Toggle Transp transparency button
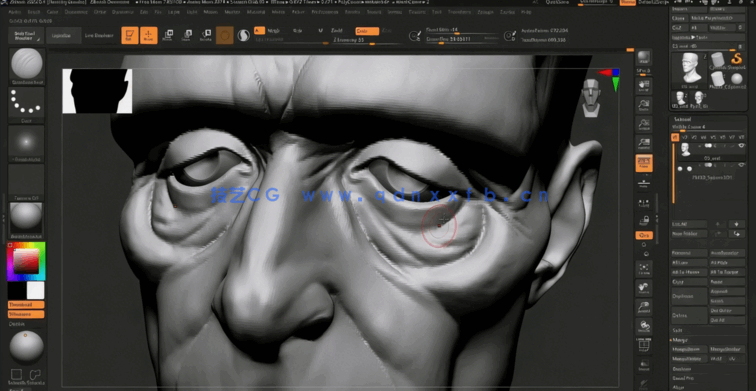Image resolution: width=756 pixels, height=391 pixels. click(x=644, y=364)
